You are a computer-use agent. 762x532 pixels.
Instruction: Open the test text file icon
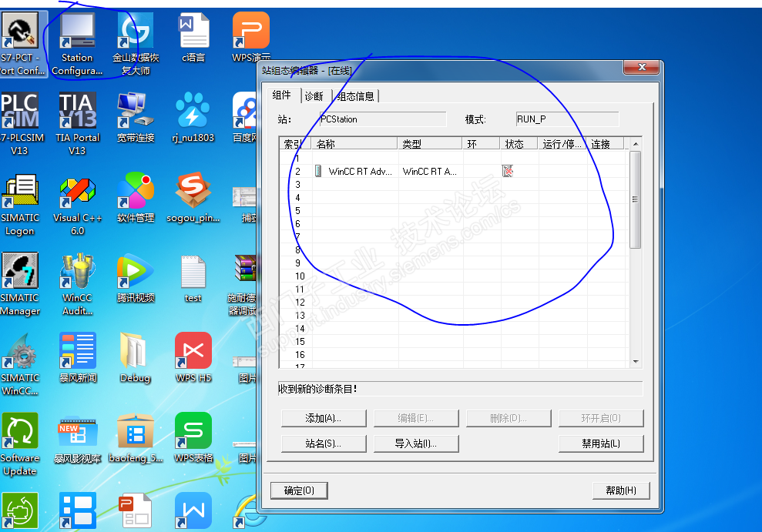coord(193,278)
